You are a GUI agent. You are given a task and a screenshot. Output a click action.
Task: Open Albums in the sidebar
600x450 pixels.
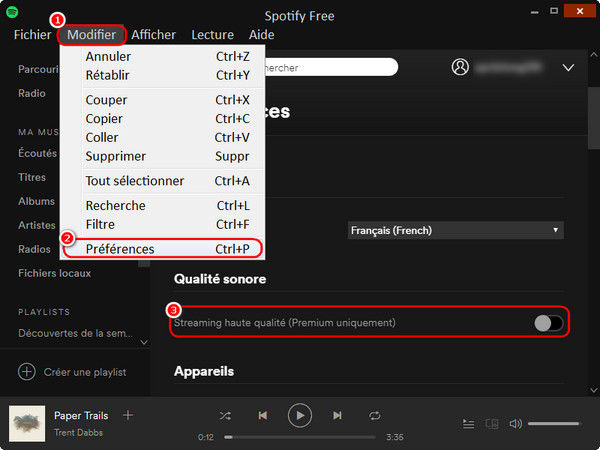pyautogui.click(x=36, y=201)
